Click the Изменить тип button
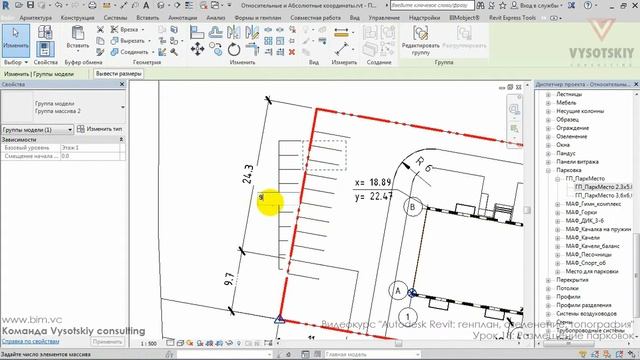The image size is (640, 360). [100, 129]
